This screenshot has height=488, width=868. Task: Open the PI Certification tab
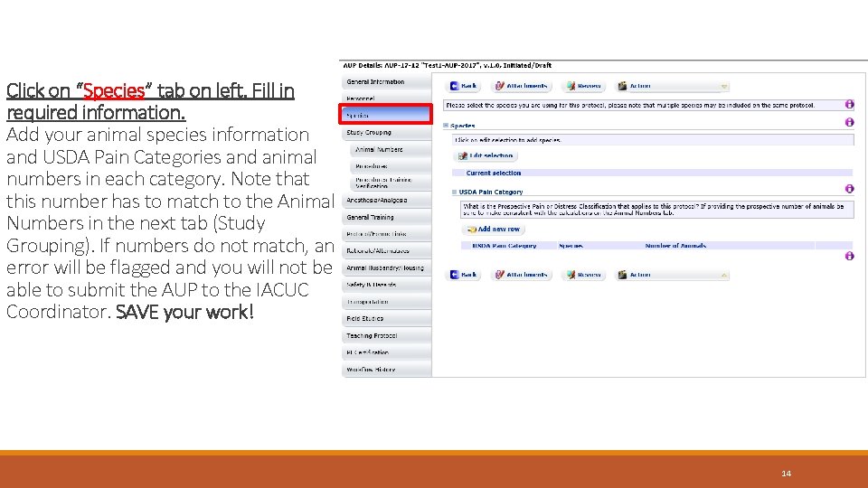coord(386,352)
